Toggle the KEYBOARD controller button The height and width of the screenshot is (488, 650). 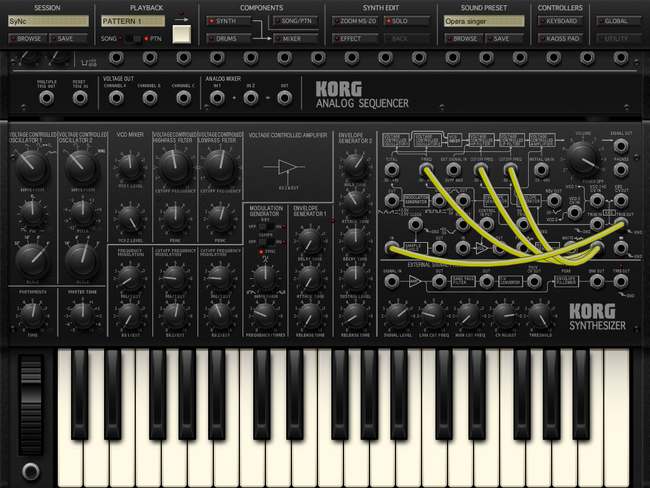tap(560, 21)
